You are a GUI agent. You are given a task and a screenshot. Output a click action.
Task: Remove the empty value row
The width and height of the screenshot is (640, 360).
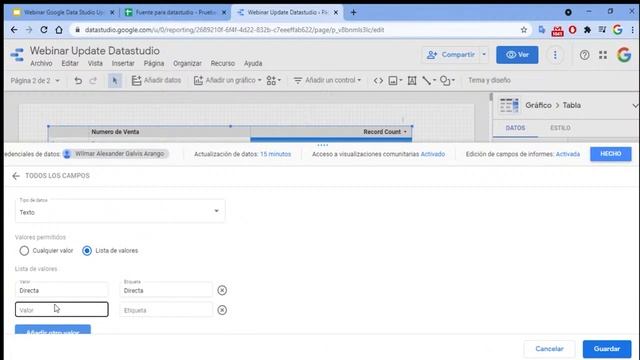(222, 310)
